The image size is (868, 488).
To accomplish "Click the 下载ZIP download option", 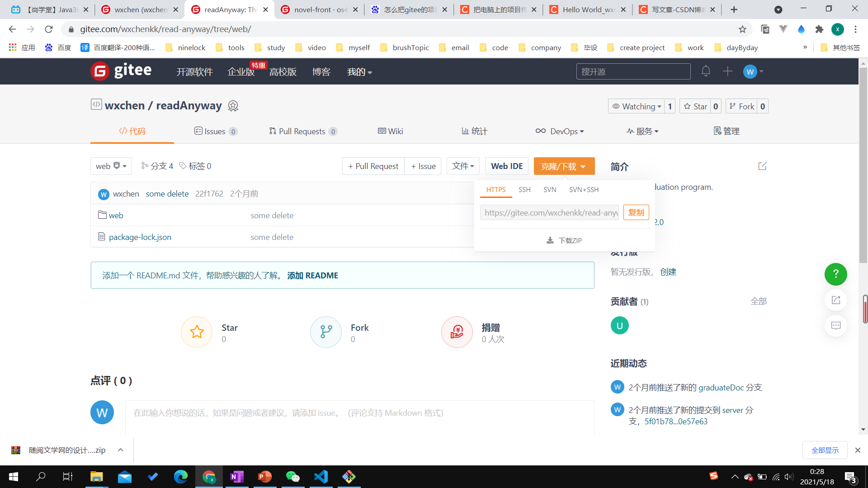I will tap(564, 240).
